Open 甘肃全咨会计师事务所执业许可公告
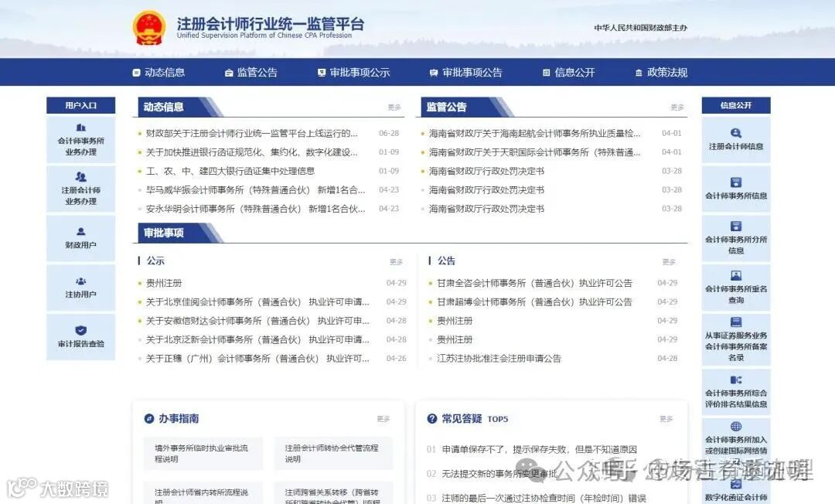835x504 pixels. click(x=533, y=283)
